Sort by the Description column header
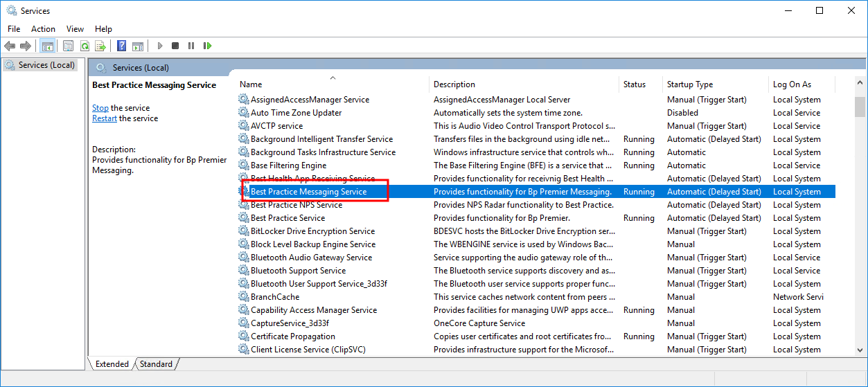868x387 pixels. click(x=524, y=84)
